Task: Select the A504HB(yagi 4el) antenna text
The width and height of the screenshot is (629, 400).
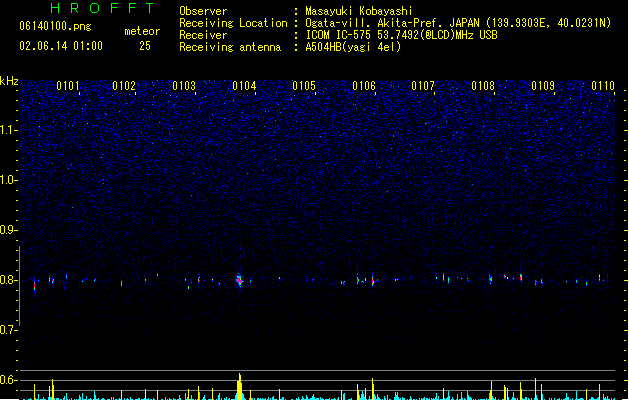Action: [x=353, y=47]
